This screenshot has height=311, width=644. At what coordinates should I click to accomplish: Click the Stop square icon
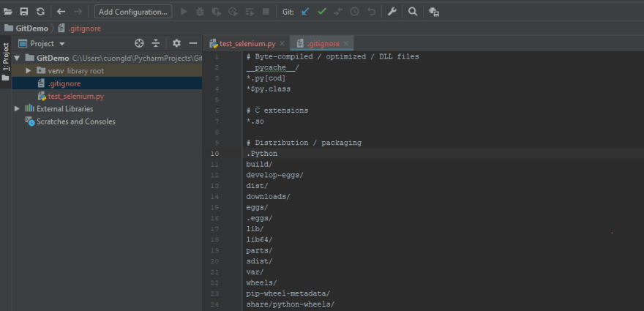click(x=266, y=12)
